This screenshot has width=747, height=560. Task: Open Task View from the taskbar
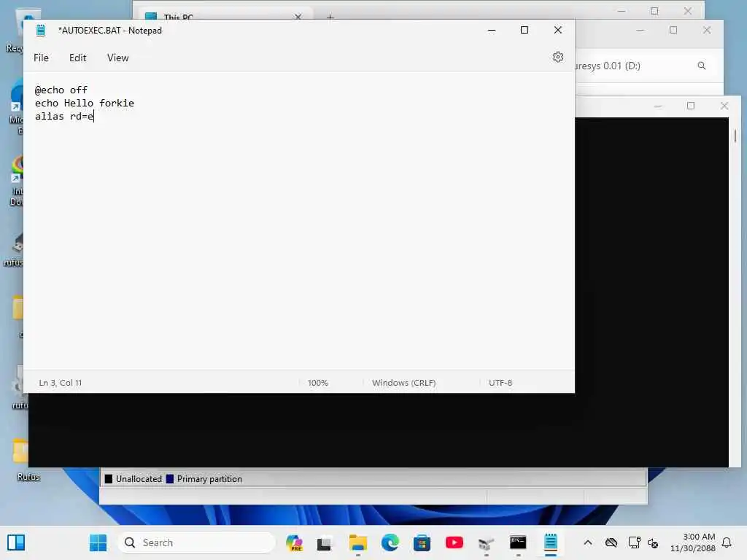tap(325, 542)
